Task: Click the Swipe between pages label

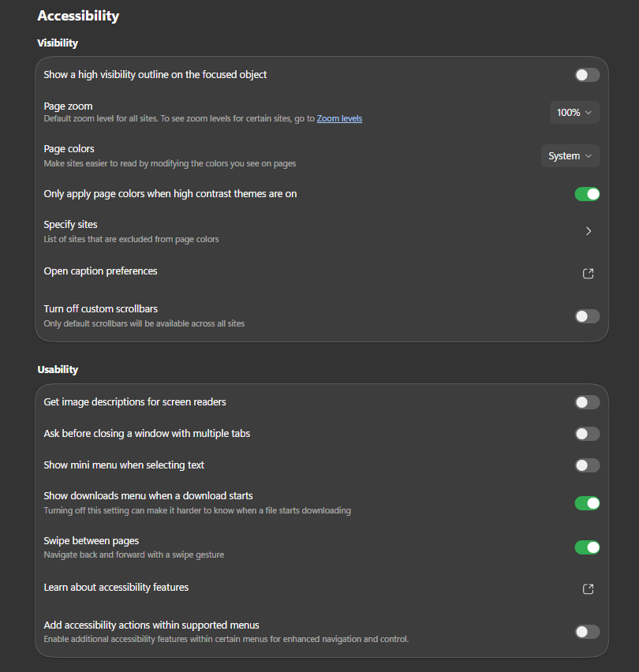Action: coord(91,541)
